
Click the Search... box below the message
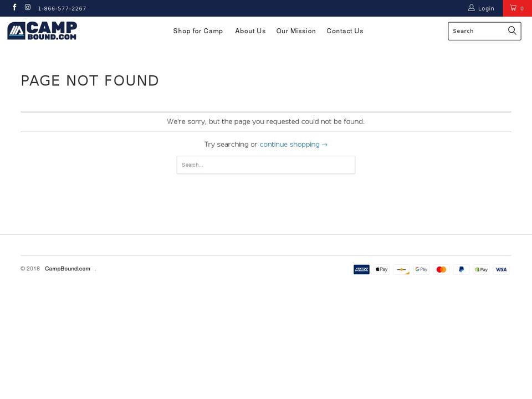tap(265, 165)
